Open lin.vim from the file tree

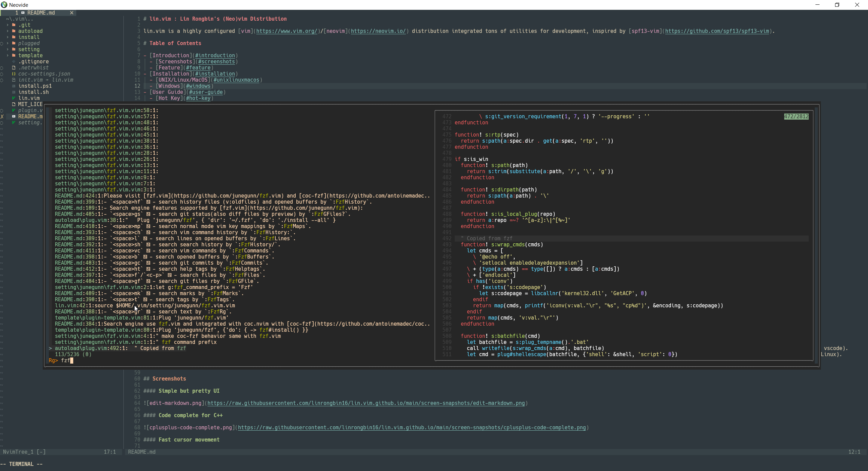[29, 98]
